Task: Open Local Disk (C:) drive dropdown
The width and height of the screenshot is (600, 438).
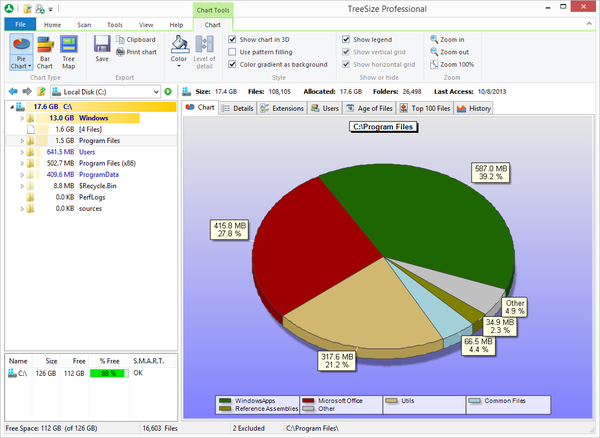Action: point(156,92)
